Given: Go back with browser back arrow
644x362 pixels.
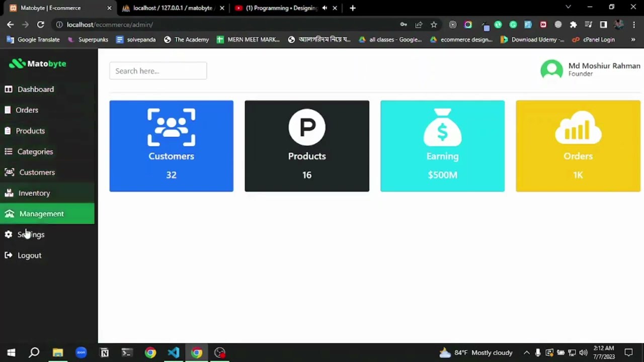Looking at the screenshot, I should click(x=10, y=24).
